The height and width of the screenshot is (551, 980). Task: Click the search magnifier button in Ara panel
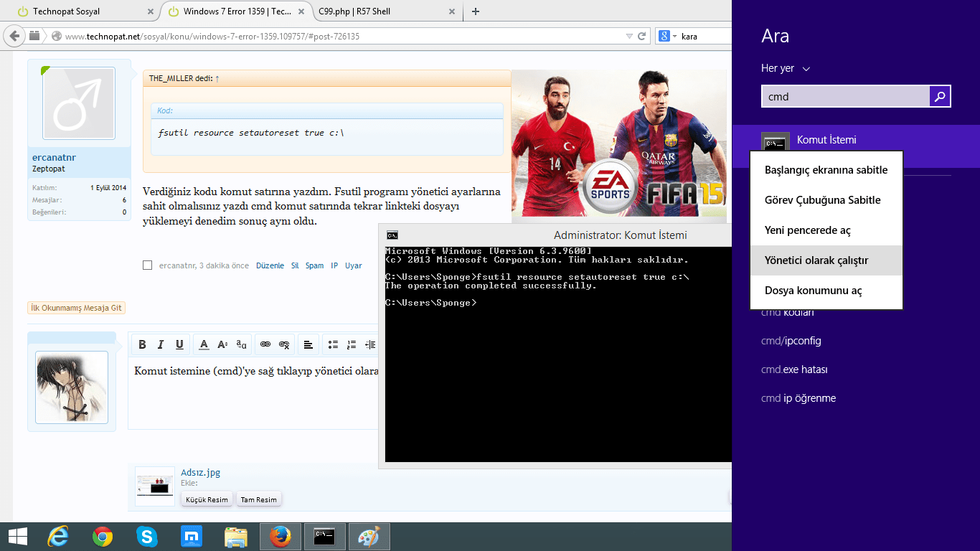click(940, 96)
